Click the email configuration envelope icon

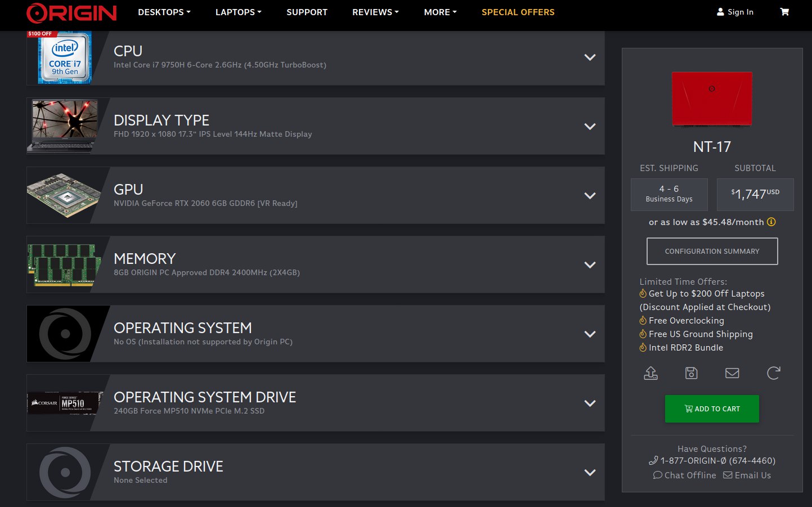click(x=732, y=373)
